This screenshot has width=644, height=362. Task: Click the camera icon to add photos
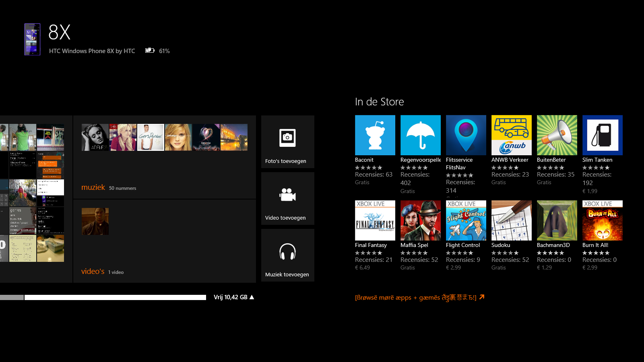pyautogui.click(x=287, y=138)
